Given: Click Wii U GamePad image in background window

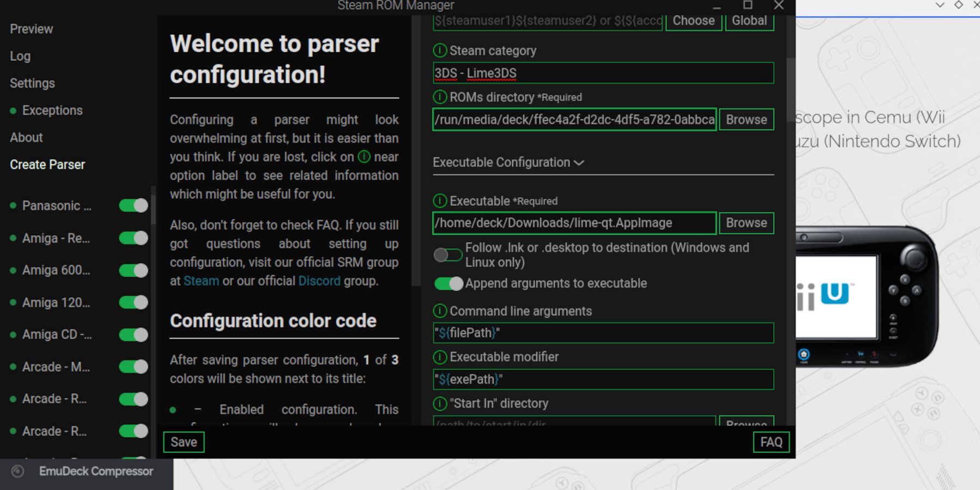Looking at the screenshot, I should [867, 296].
